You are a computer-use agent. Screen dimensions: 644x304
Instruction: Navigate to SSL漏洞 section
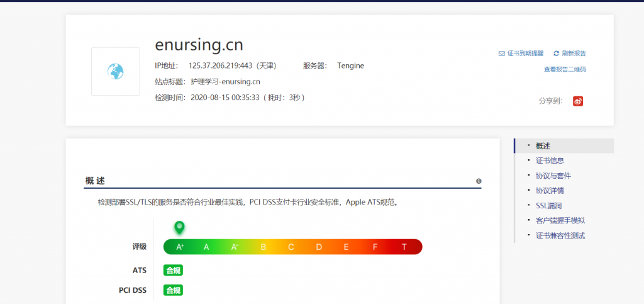tap(547, 206)
